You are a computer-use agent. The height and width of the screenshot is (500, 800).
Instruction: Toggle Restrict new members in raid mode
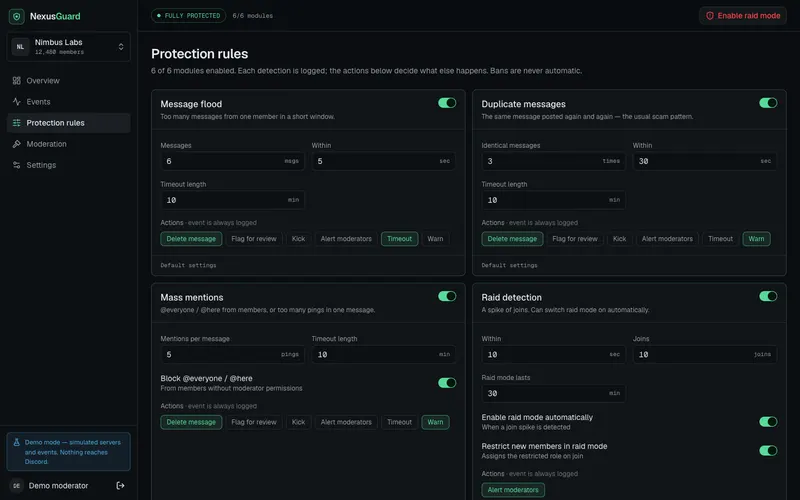point(768,451)
